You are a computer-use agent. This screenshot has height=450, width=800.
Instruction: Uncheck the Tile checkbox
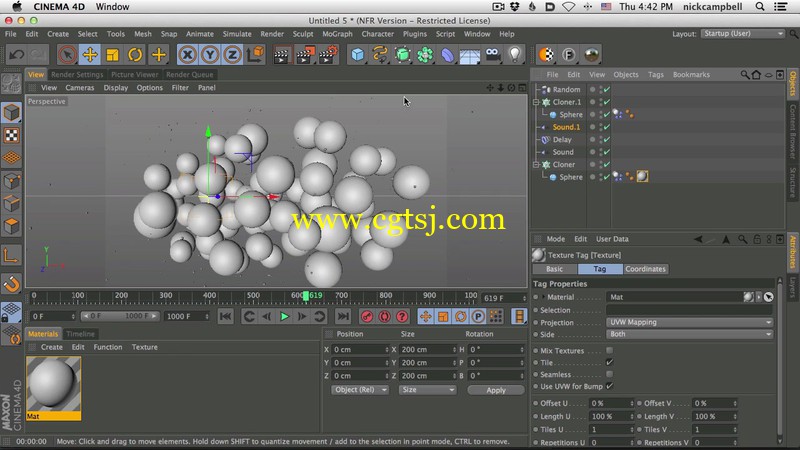[x=609, y=362]
